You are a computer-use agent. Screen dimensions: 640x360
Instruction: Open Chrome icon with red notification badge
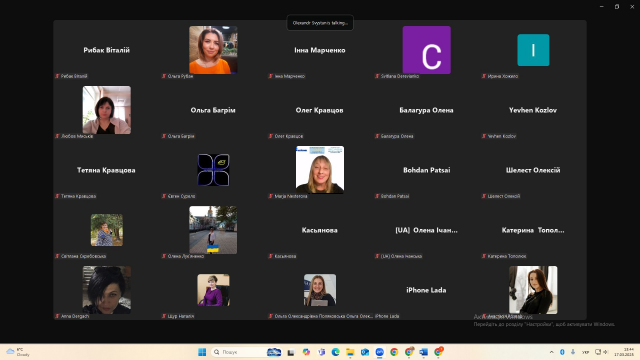pyautogui.click(x=439, y=351)
